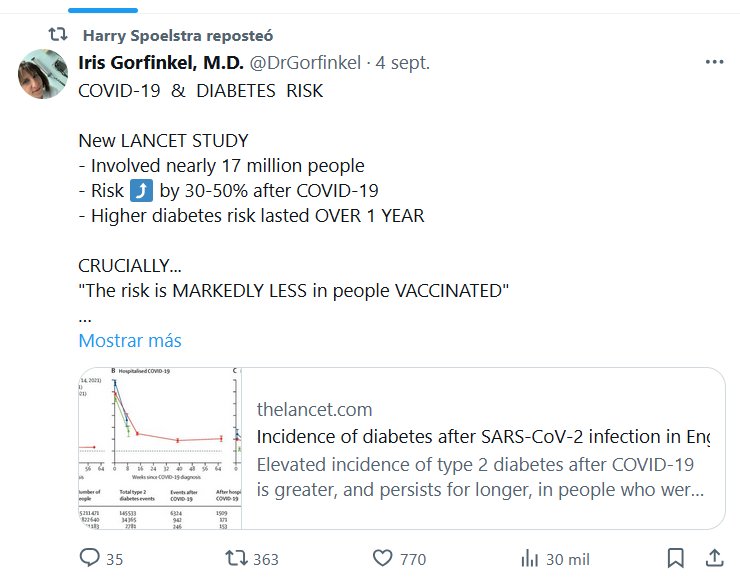Repost this tweet via retweet icon
740x584 pixels.
coord(237,559)
